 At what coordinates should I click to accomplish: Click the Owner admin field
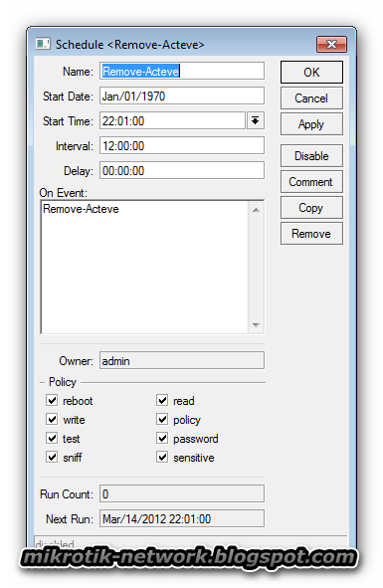182,360
